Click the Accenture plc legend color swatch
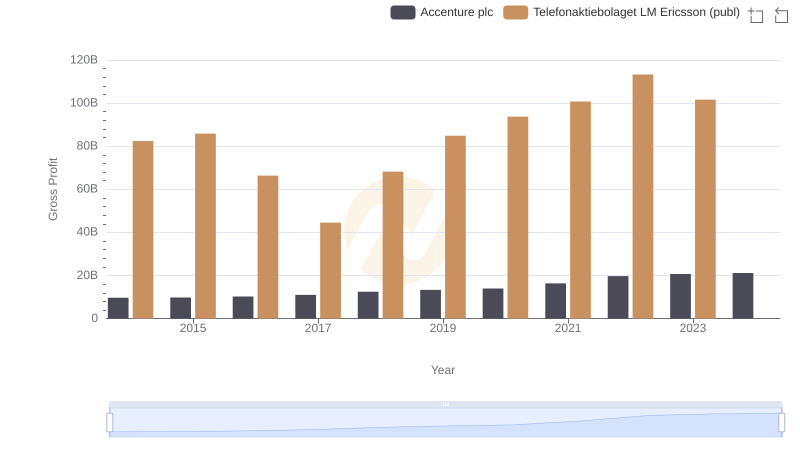The height and width of the screenshot is (461, 800). (x=403, y=12)
